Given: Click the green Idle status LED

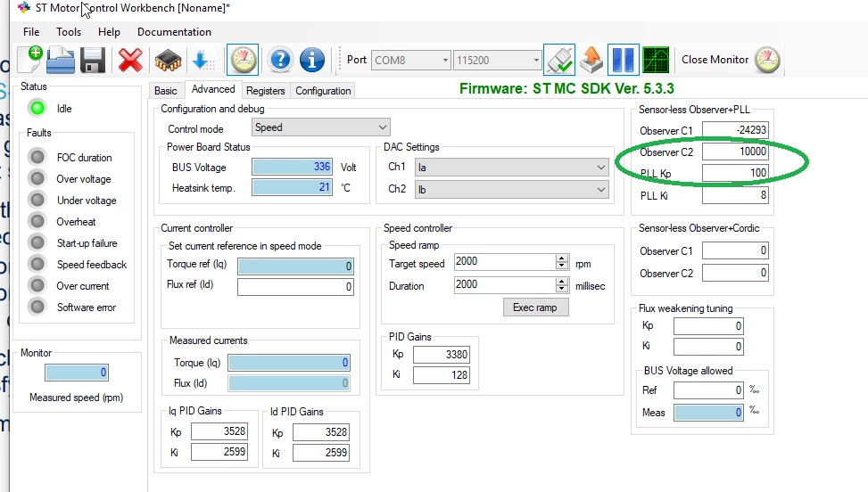Looking at the screenshot, I should [x=37, y=109].
